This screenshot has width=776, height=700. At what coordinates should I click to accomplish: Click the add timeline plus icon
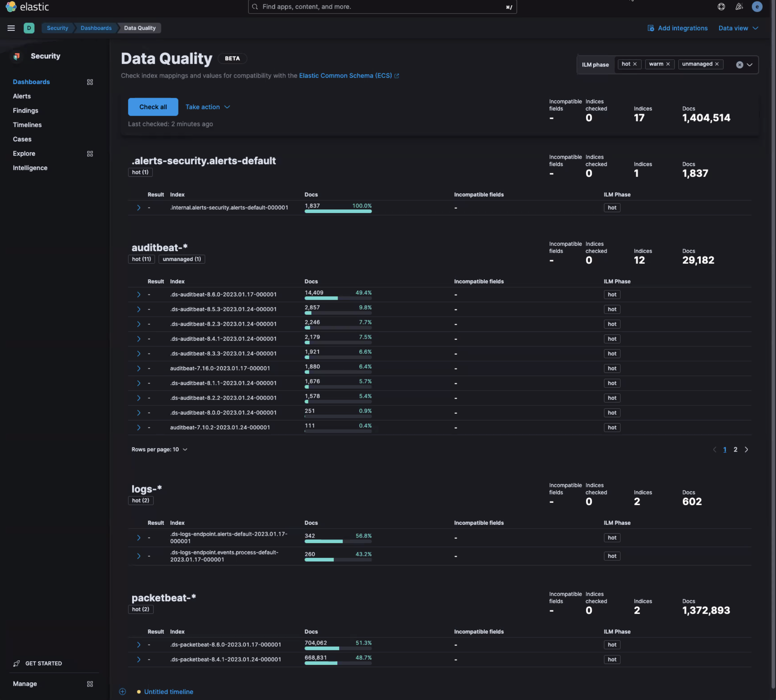click(x=122, y=692)
